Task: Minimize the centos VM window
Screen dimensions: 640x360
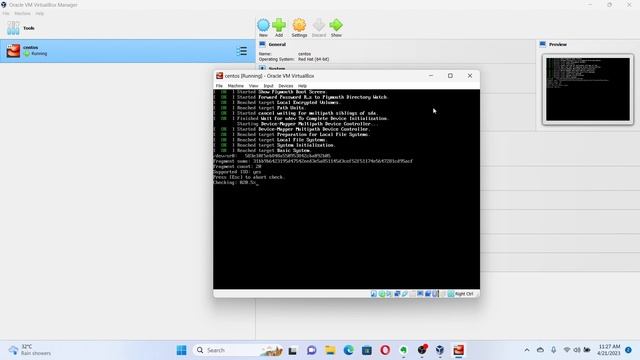Action: (x=431, y=76)
